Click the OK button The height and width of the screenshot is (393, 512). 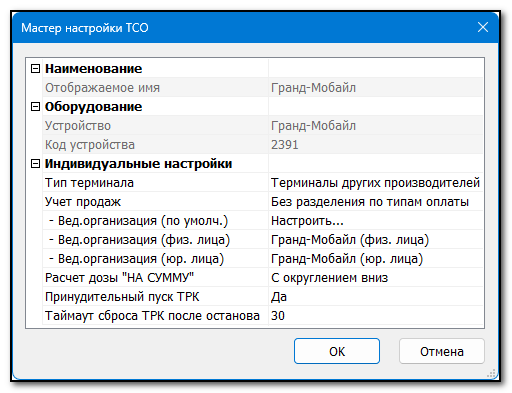[337, 351]
